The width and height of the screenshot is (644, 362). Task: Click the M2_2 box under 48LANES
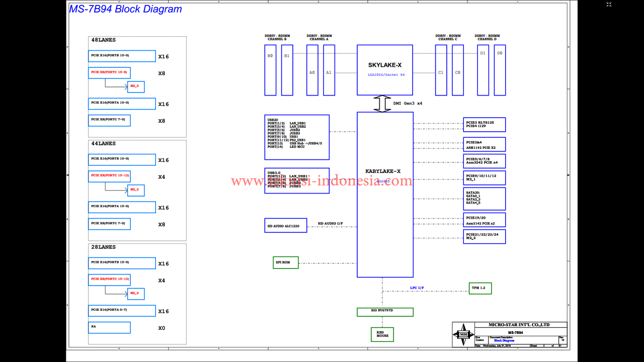click(x=136, y=87)
